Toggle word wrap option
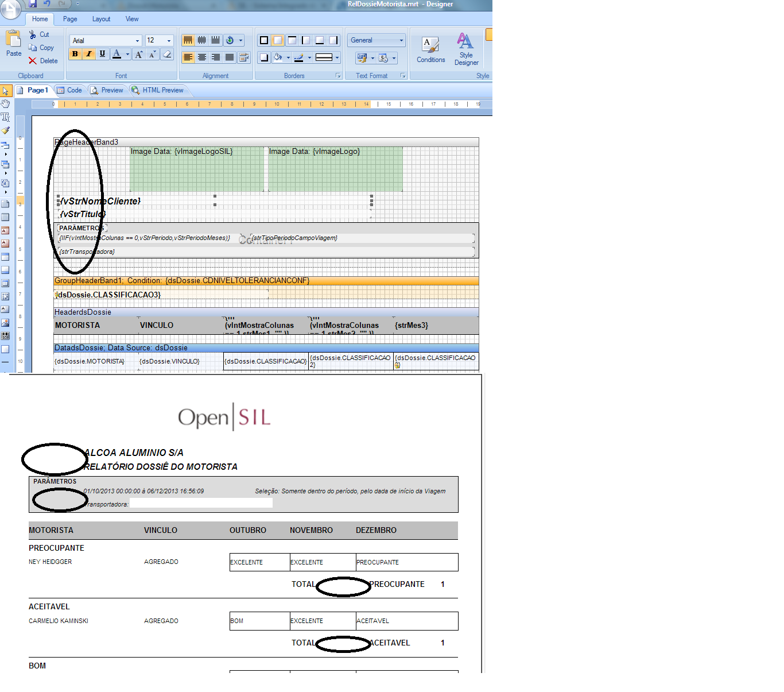This screenshot has width=784, height=692. point(244,57)
